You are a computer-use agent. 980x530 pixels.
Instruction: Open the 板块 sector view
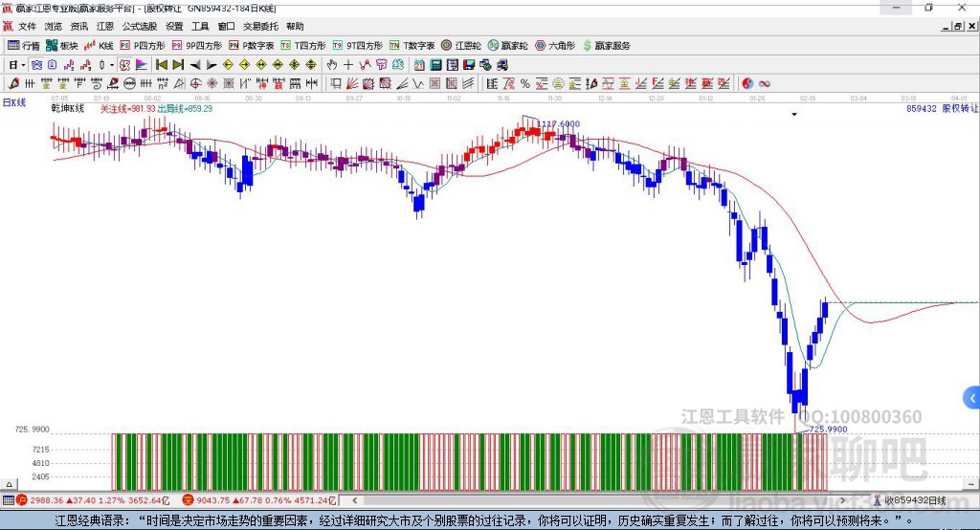coord(62,46)
